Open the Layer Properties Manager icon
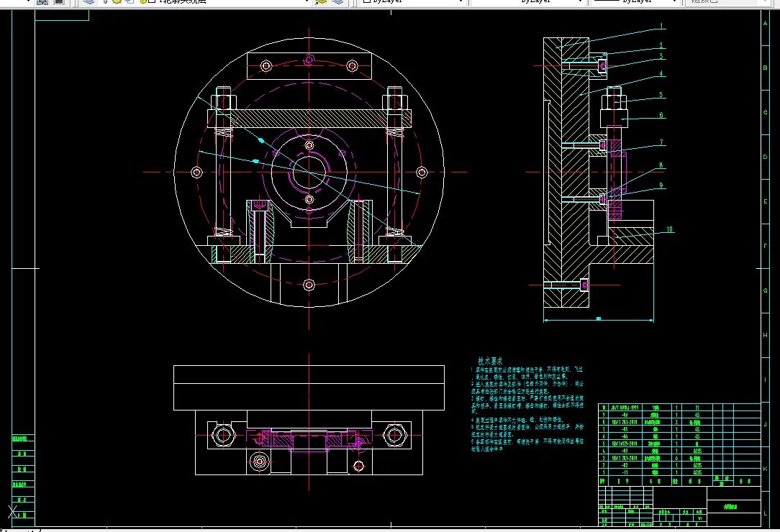The image size is (780, 532). 89,1
